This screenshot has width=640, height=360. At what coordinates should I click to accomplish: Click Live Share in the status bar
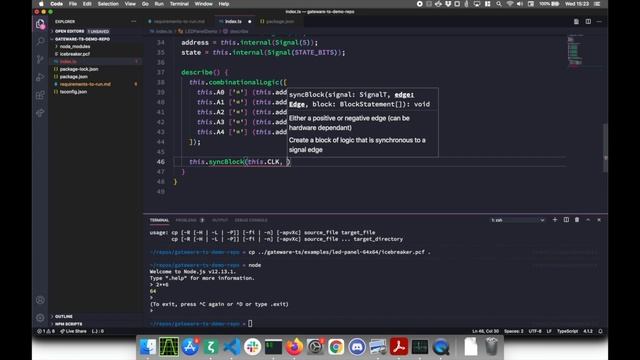tap(73, 331)
